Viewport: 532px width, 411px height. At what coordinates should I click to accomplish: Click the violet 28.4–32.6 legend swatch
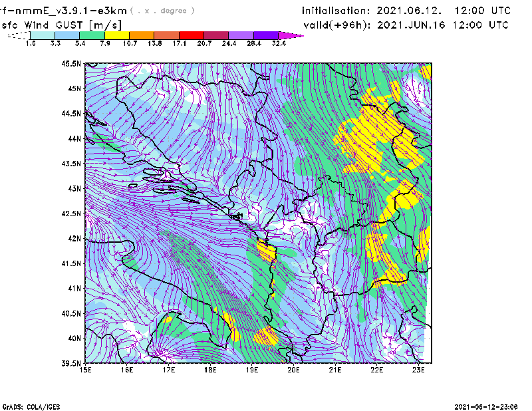coord(266,35)
